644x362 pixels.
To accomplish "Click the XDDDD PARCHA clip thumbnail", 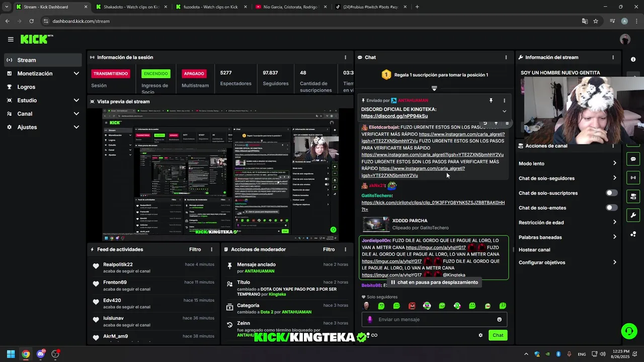I will tap(376, 224).
